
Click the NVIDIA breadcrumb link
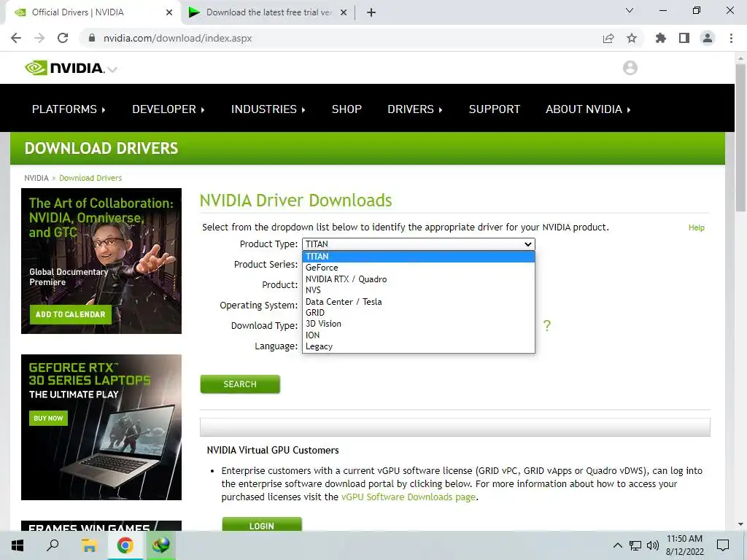coord(36,178)
